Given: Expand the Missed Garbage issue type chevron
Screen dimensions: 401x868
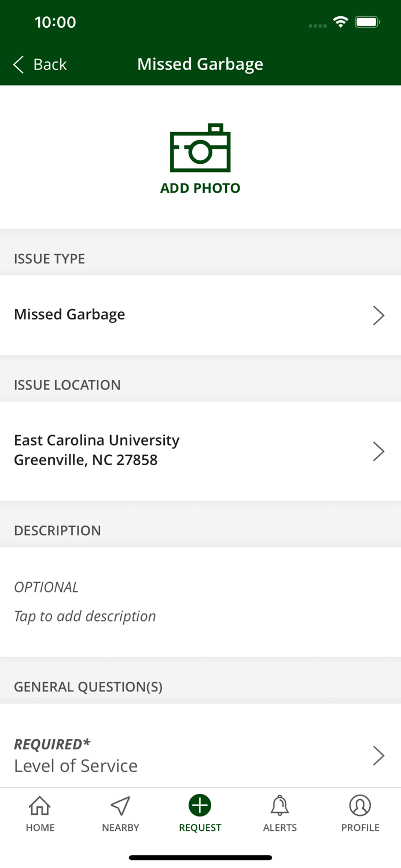Looking at the screenshot, I should [x=378, y=315].
